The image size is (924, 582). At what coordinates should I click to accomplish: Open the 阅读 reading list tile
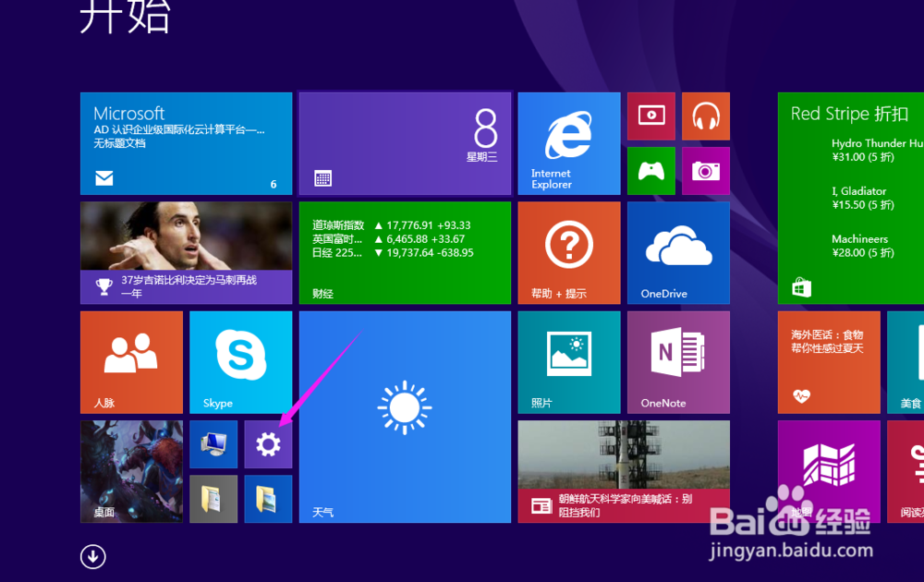tap(906, 471)
